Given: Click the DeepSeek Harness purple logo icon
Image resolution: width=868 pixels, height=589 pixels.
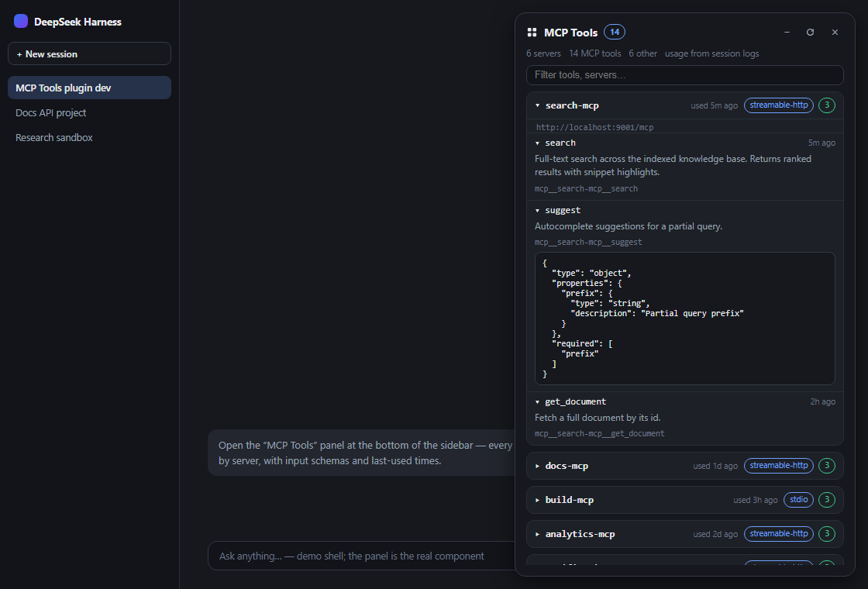Looking at the screenshot, I should (x=21, y=21).
